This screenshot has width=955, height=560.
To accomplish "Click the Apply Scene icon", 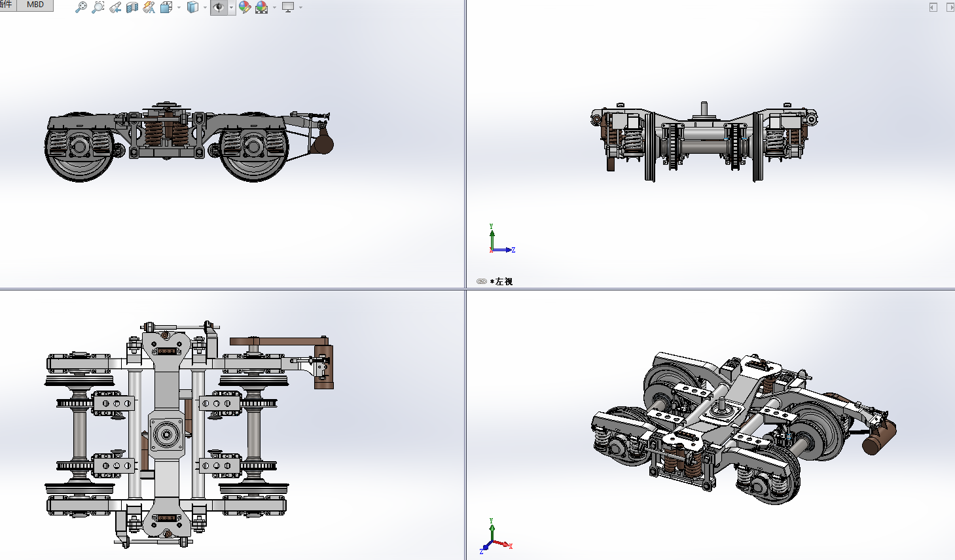I will (262, 7).
